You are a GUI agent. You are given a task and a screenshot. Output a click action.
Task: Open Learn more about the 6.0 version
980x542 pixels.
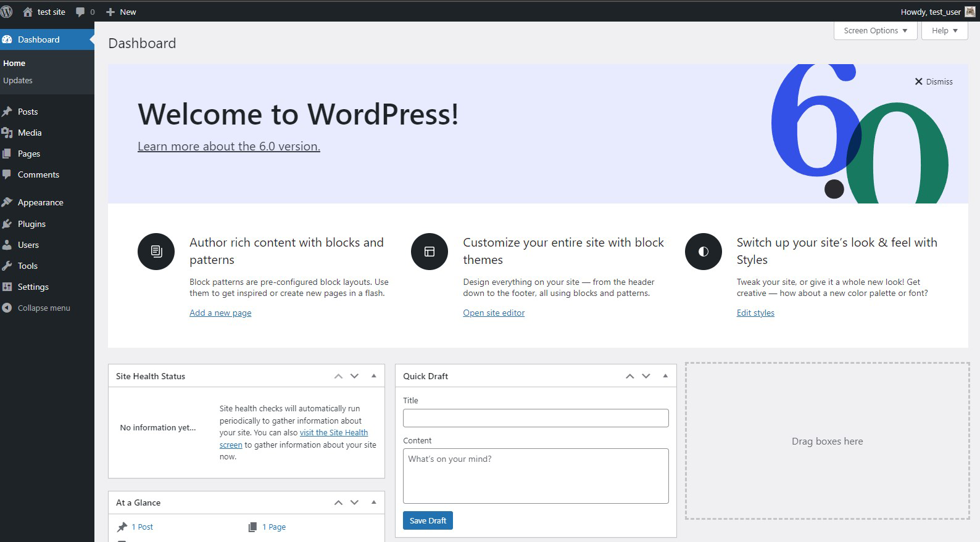[229, 146]
